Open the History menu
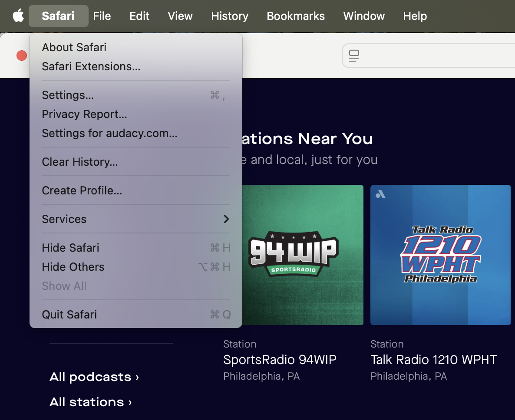This screenshot has width=515, height=420. 230,16
